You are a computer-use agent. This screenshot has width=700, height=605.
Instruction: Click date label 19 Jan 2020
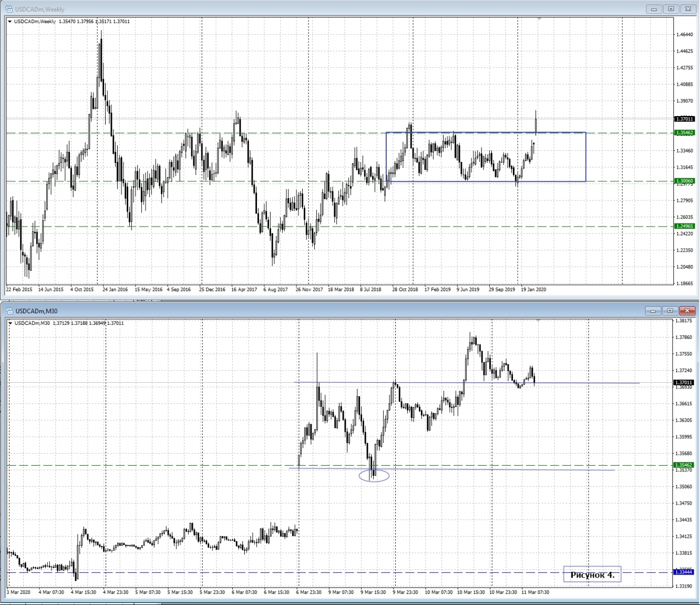[533, 290]
